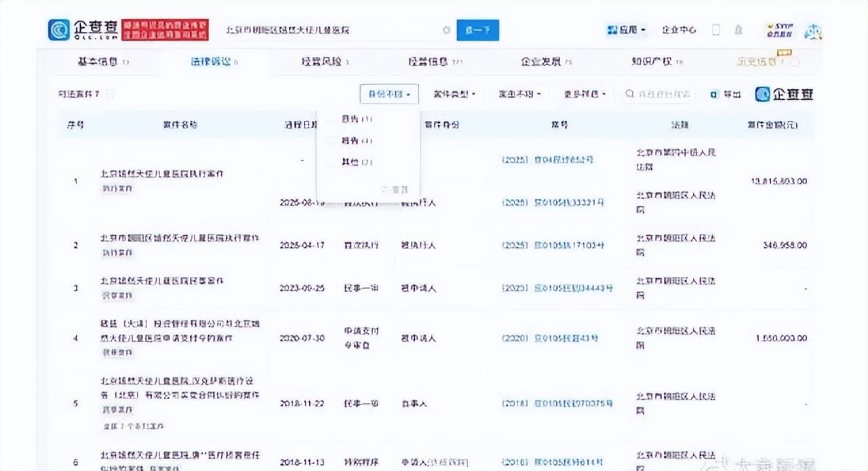Expand the 案由不限 filter dropdown
This screenshot has width=868, height=471.
(519, 94)
